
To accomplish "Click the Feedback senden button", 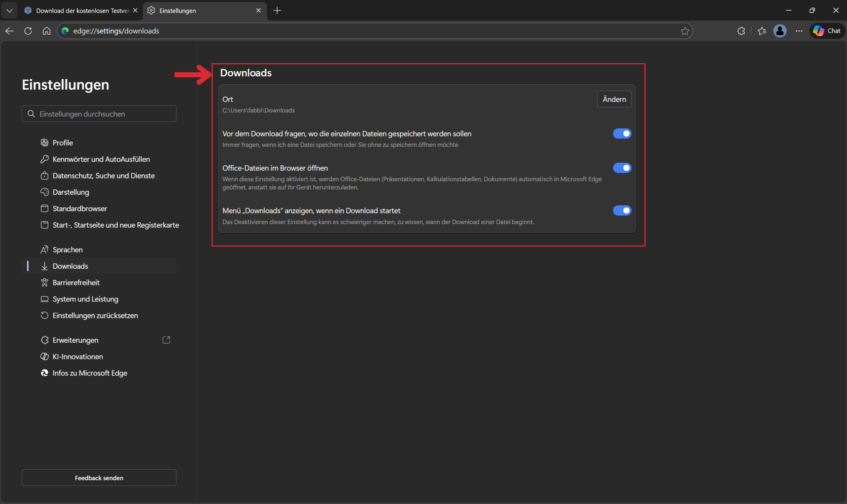I will tap(99, 478).
